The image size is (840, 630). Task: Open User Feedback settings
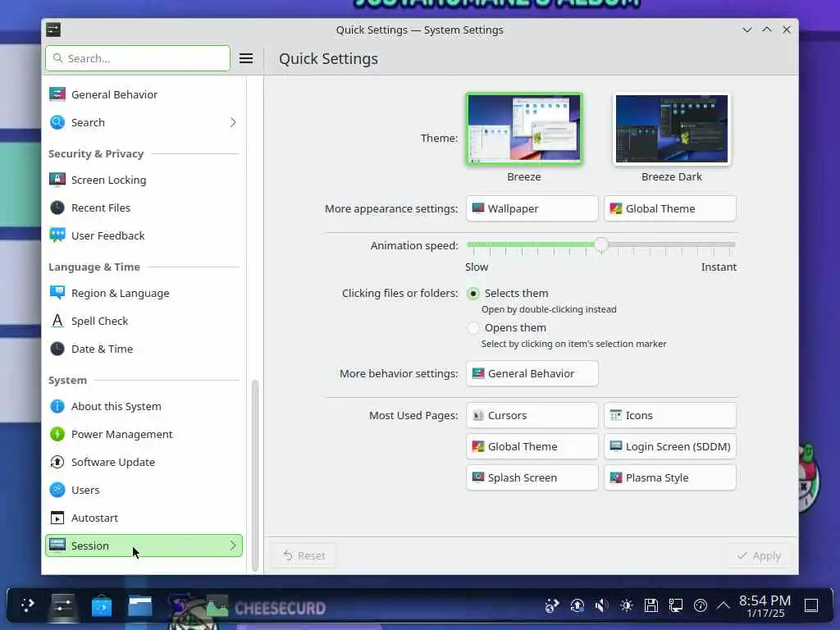point(144,235)
